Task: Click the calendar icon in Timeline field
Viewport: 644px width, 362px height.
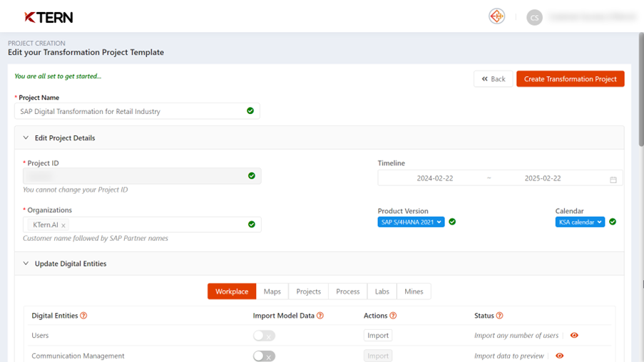Action: tap(613, 180)
